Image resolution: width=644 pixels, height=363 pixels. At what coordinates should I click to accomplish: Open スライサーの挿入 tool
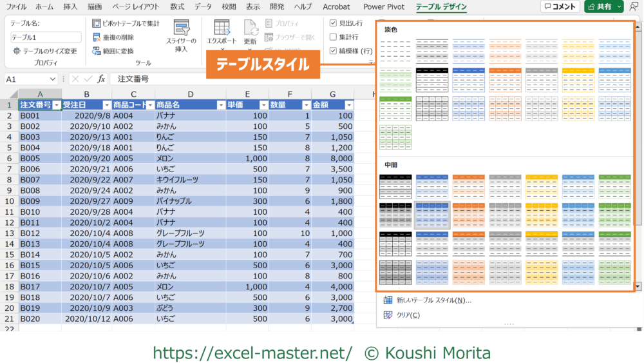pyautogui.click(x=181, y=35)
